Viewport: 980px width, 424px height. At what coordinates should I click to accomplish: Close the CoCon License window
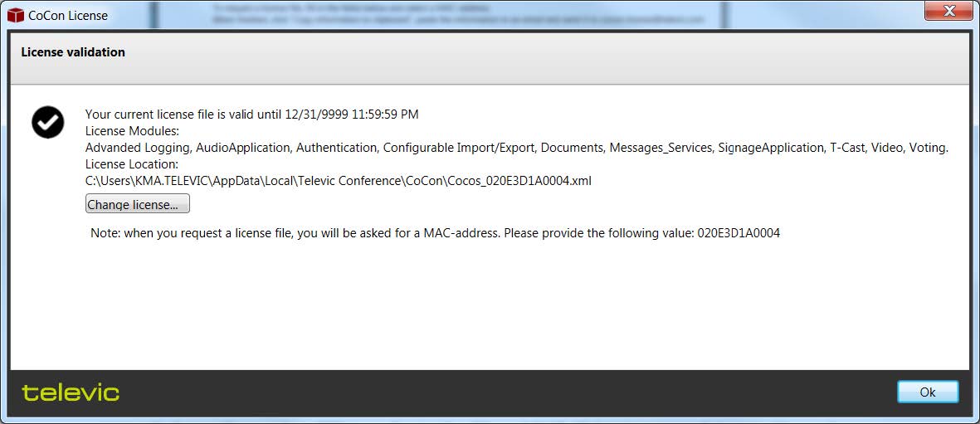(x=949, y=12)
